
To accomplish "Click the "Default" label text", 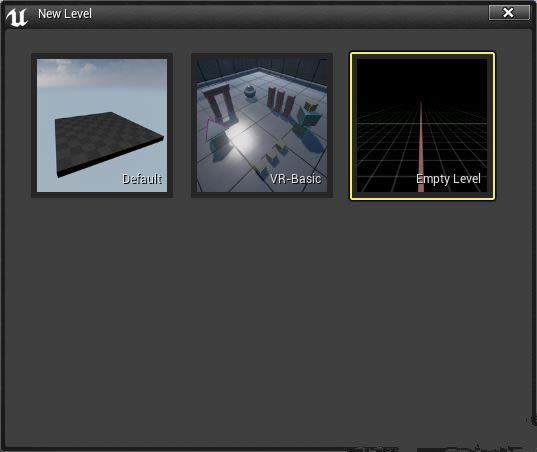I will tap(142, 179).
